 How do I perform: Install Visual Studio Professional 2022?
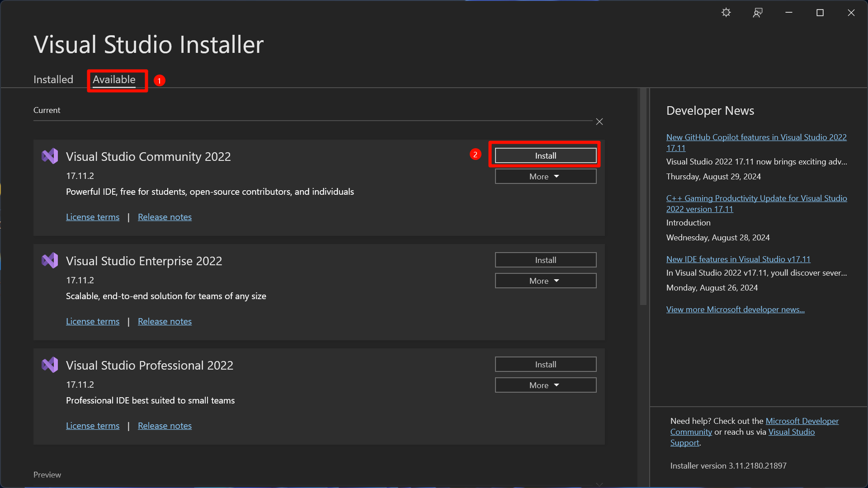[x=546, y=364]
